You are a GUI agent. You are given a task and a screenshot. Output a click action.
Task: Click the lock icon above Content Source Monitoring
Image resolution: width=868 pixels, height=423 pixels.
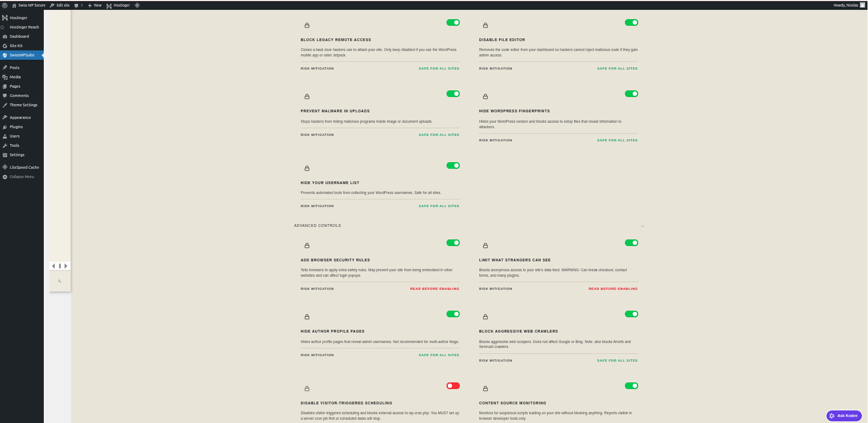click(x=485, y=388)
